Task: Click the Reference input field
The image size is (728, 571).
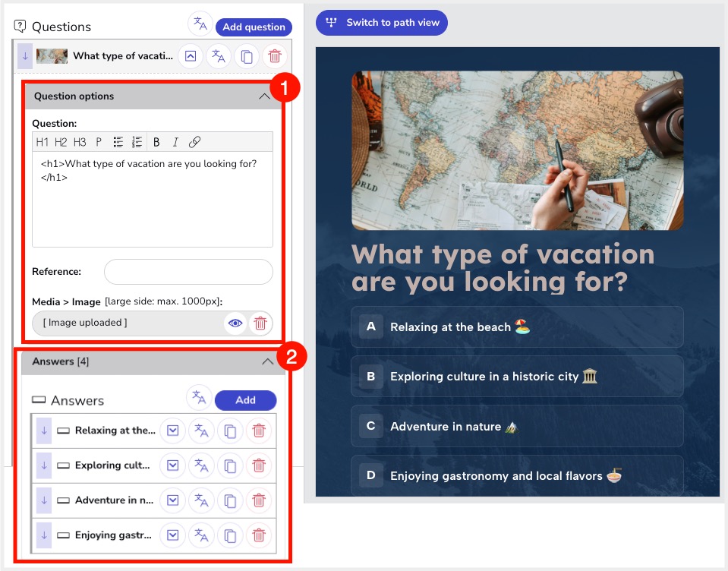Action: tap(188, 272)
